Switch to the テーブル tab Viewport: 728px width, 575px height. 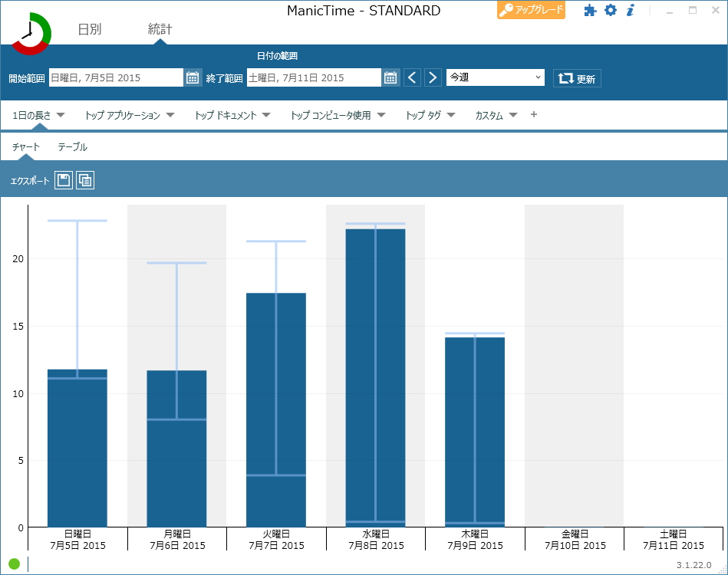pyautogui.click(x=72, y=145)
